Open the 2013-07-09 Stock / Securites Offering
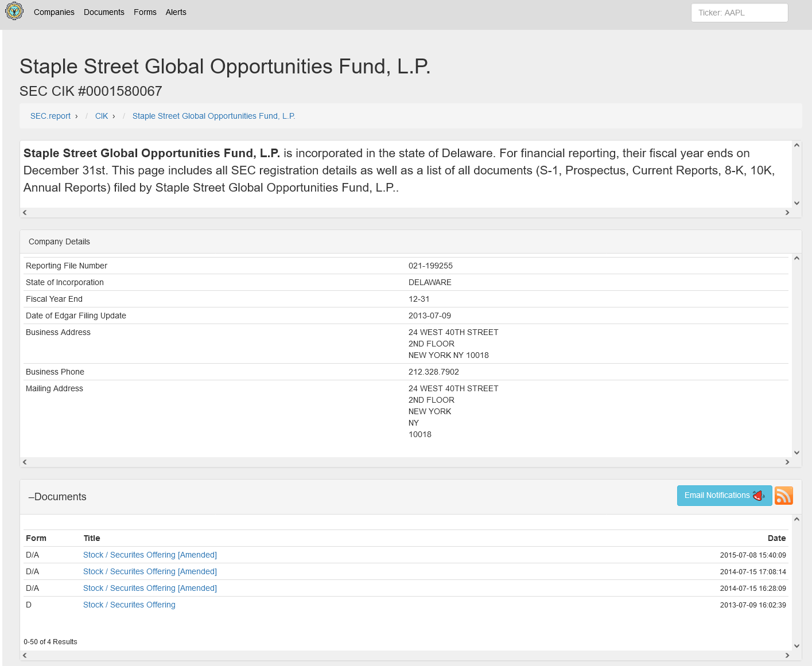The height and width of the screenshot is (666, 812). [129, 605]
